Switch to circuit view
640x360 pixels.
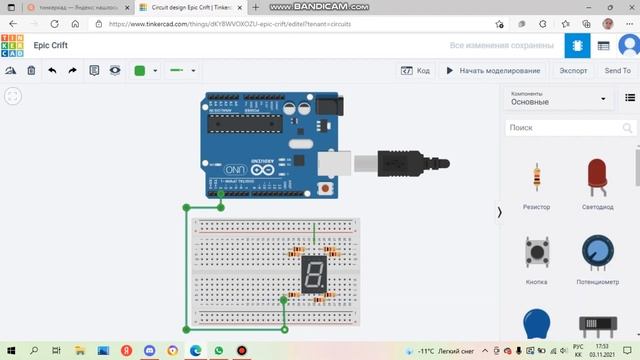pos(577,46)
